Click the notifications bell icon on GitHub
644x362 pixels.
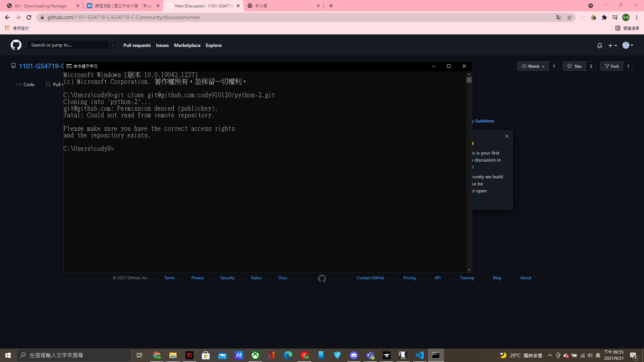coord(599,45)
